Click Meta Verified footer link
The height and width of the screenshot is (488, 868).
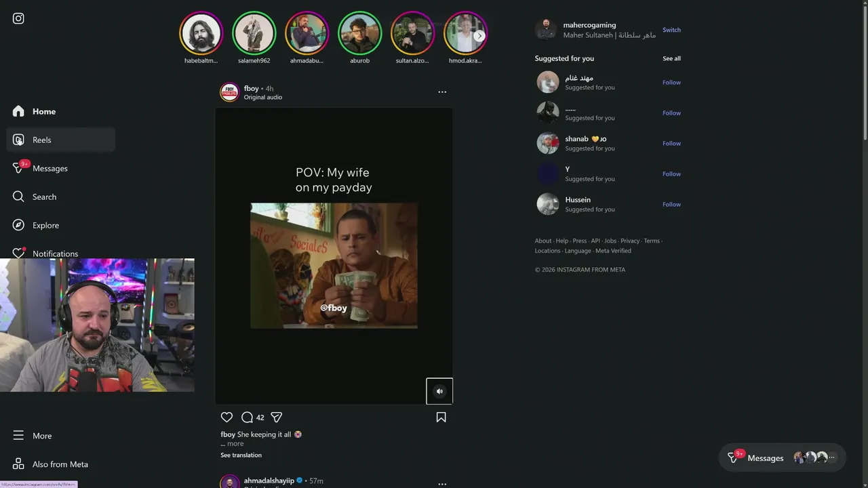[613, 251]
